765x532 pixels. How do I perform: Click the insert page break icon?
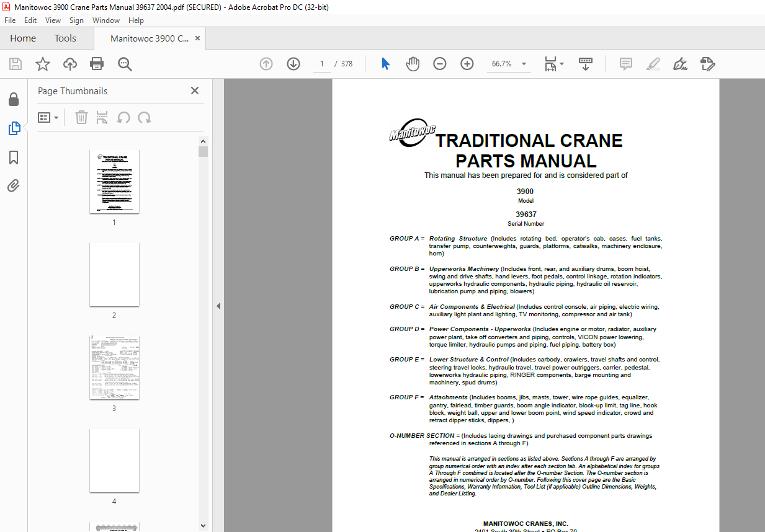pos(102,117)
